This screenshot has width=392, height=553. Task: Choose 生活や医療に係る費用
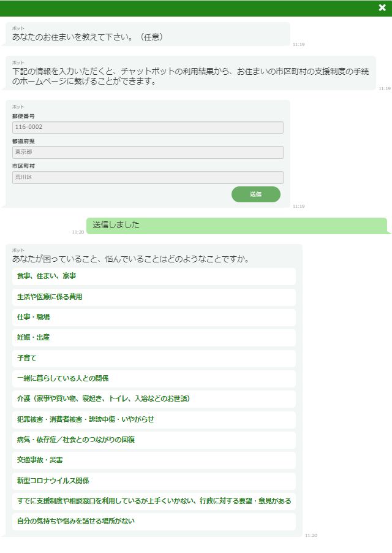pyautogui.click(x=154, y=297)
